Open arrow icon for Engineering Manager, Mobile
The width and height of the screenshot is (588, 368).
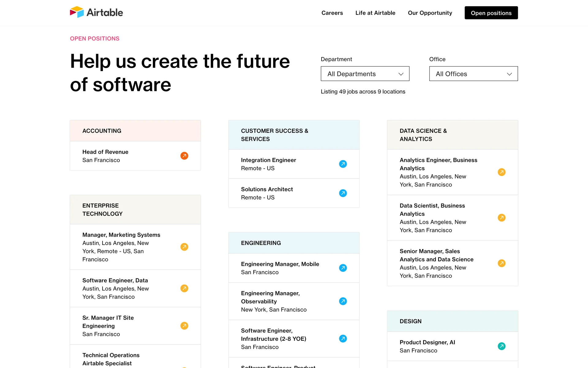pos(343,268)
